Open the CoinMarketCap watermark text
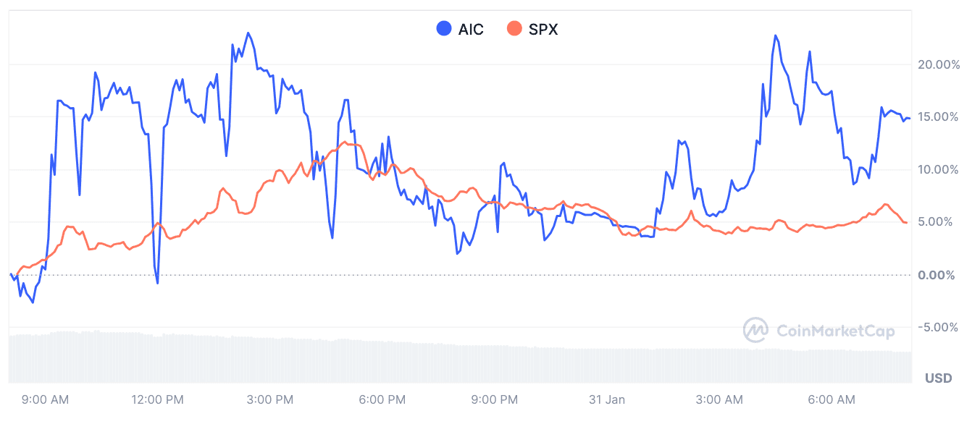Screen dimensions: 980x424 pos(835,331)
